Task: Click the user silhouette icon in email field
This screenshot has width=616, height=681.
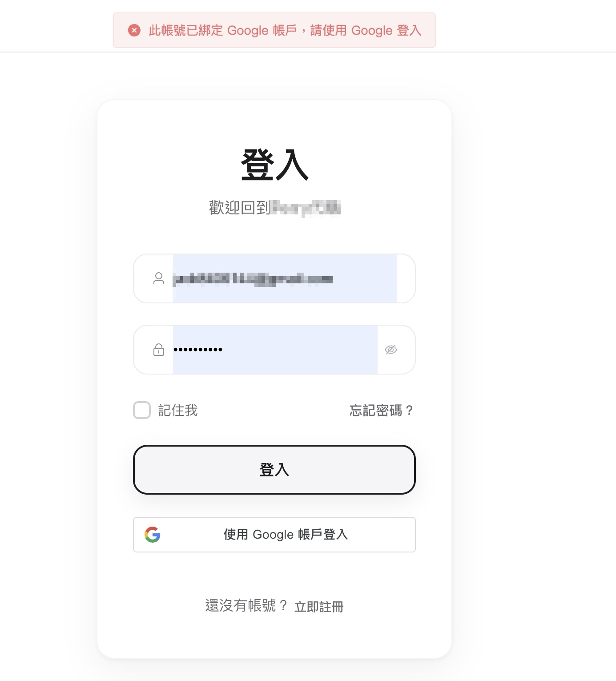Action: coord(159,278)
